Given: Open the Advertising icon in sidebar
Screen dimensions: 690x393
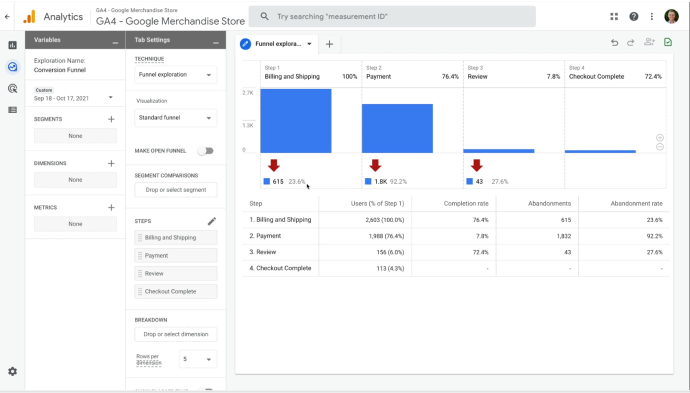Looking at the screenshot, I should click(12, 88).
